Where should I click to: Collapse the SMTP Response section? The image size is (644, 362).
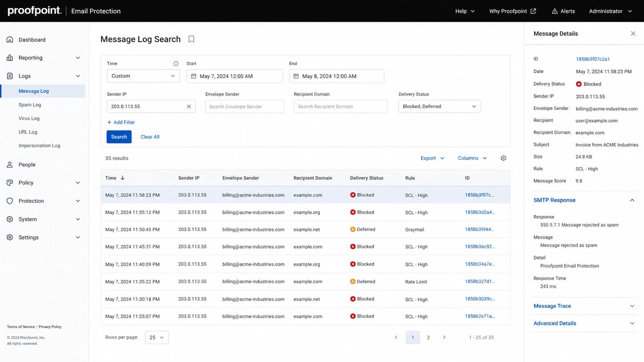632,200
